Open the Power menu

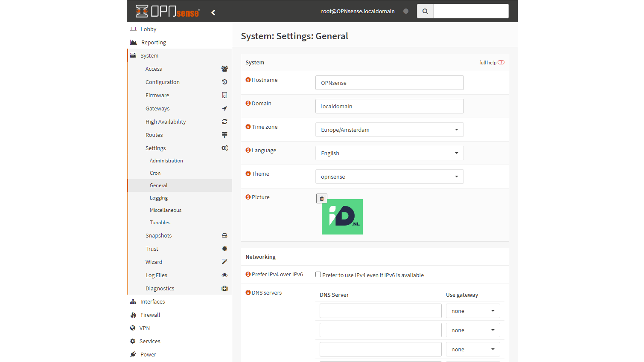tap(179, 354)
